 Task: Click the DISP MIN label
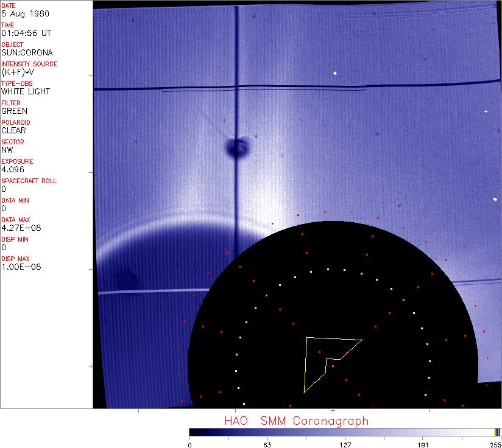(15, 239)
